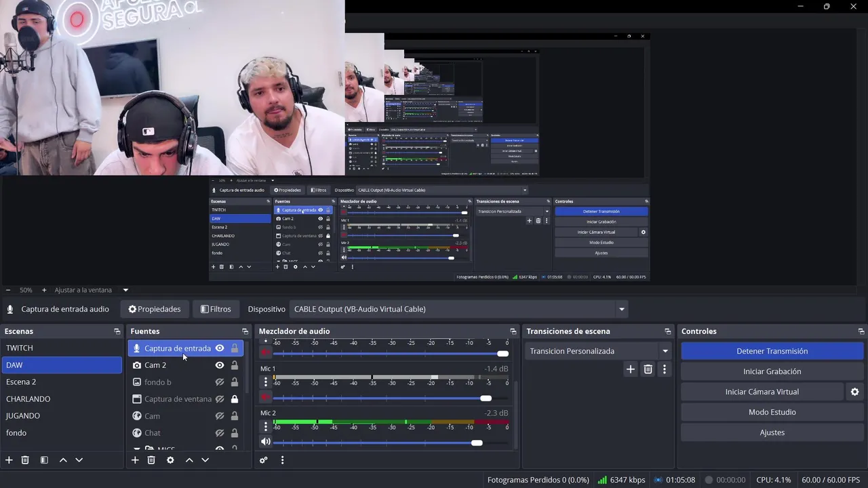Image resolution: width=868 pixels, height=488 pixels.
Task: Zoom out the preview with minus icon
Action: [8, 290]
